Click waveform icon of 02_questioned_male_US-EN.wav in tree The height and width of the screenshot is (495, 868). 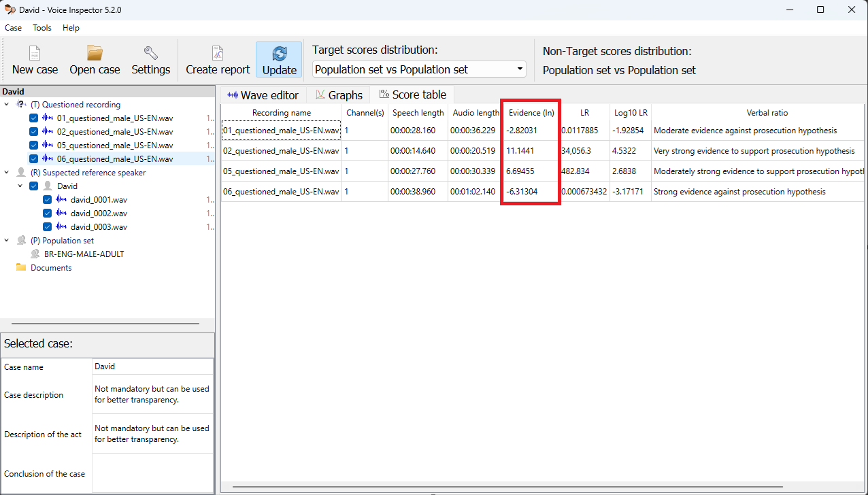pos(48,132)
